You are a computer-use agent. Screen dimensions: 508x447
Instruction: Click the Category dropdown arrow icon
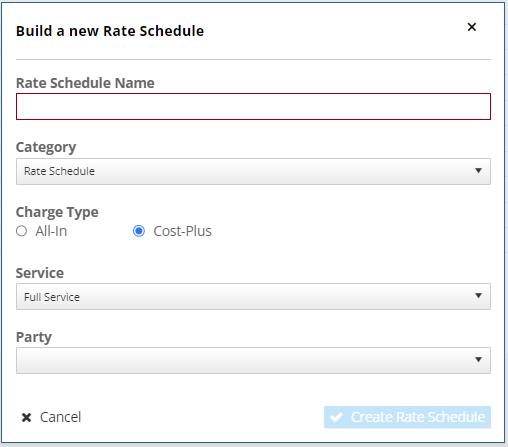[x=478, y=171]
